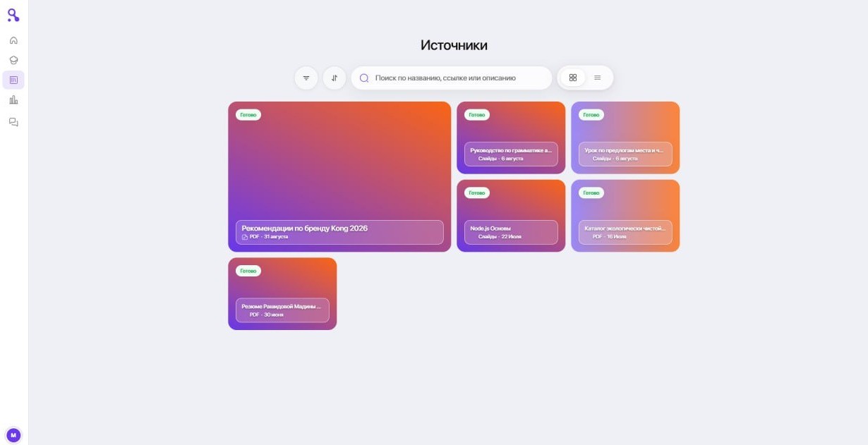Click the title Node.js Основы

pyautogui.click(x=490, y=228)
